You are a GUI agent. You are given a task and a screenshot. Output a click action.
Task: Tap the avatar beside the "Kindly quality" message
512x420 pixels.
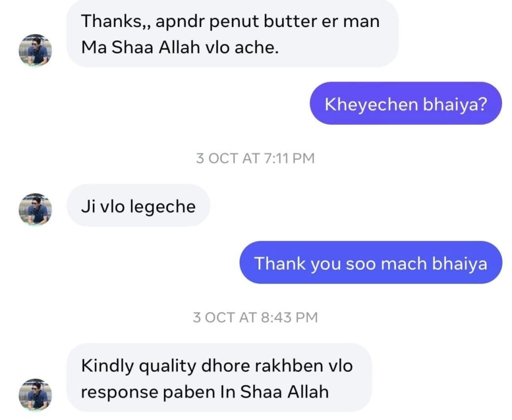[x=35, y=394]
